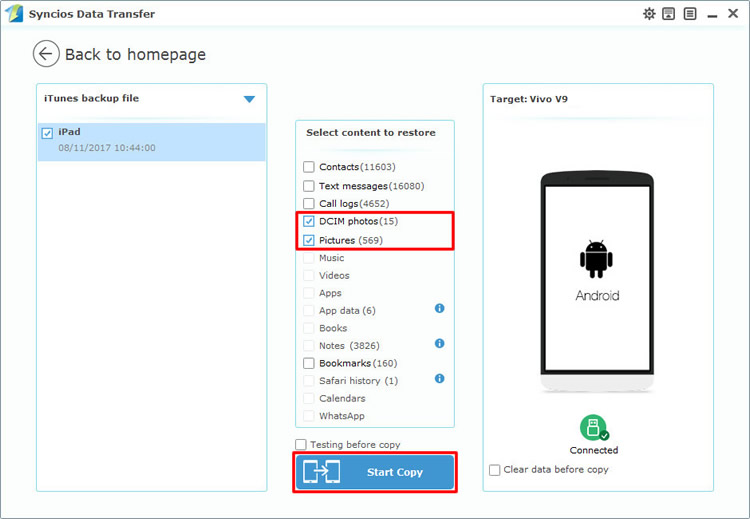Viewport: 750px width, 519px height.
Task: Click the Start Copy button
Action: (375, 472)
